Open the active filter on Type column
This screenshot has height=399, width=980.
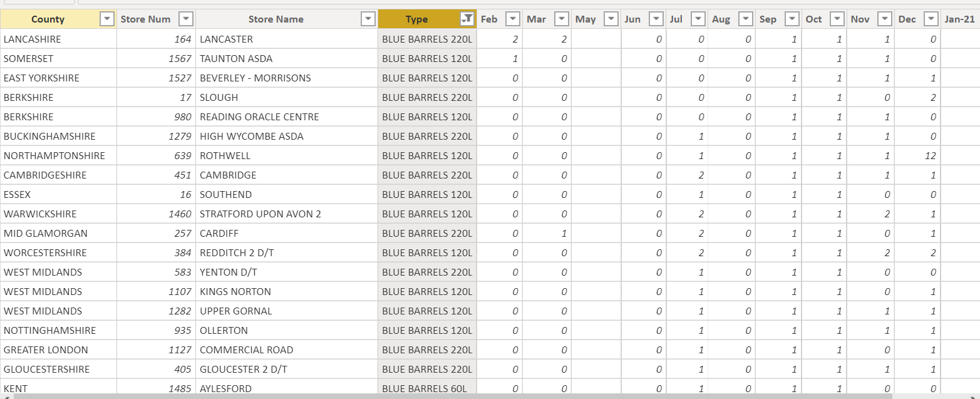pyautogui.click(x=467, y=19)
